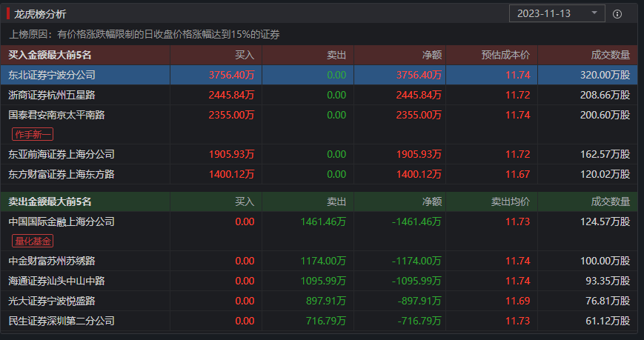This screenshot has width=644, height=340.
Task: Select the 海通证券汕头中山中路 row
Action: (x=56, y=281)
